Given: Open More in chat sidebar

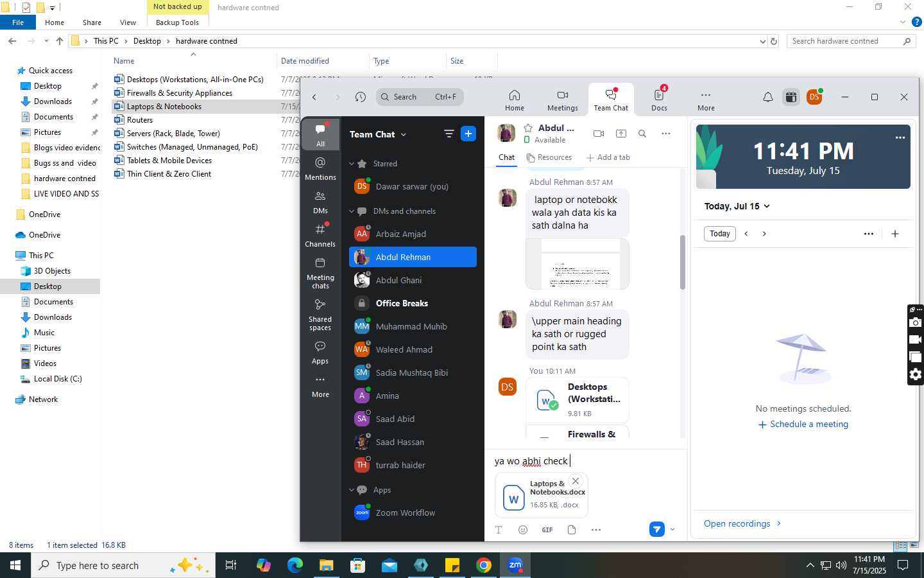Looking at the screenshot, I should click(320, 386).
